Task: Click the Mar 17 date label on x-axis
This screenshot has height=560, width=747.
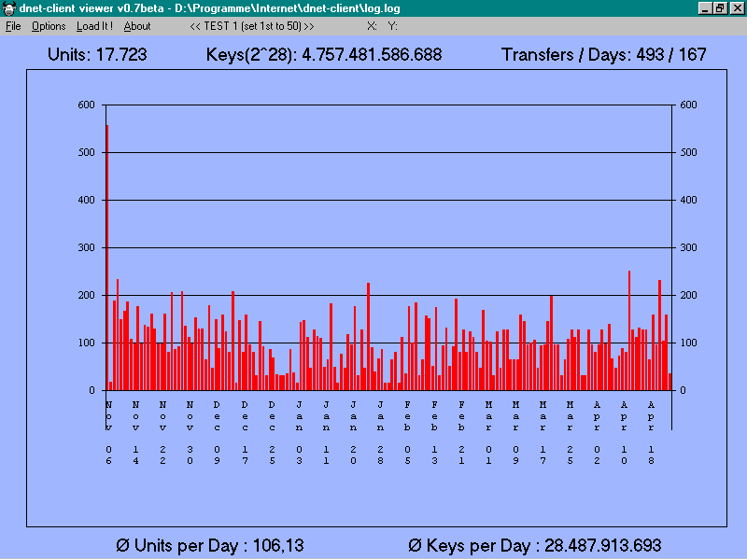Action: tap(543, 432)
